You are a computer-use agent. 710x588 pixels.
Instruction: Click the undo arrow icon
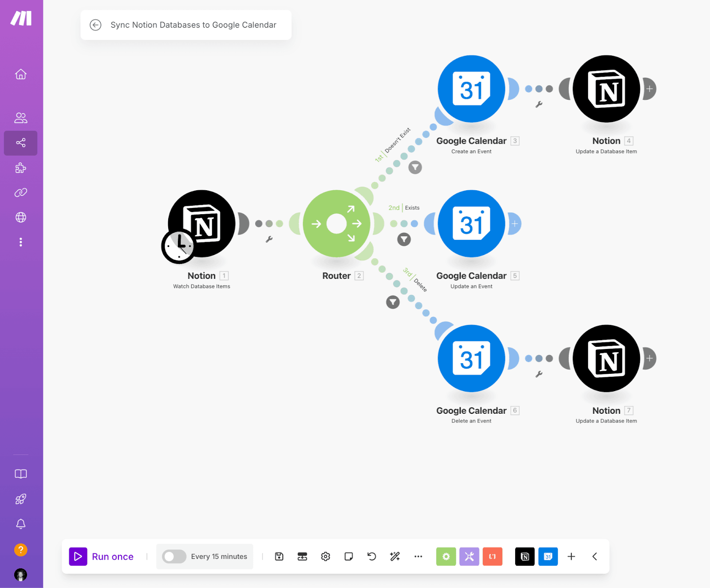click(372, 557)
